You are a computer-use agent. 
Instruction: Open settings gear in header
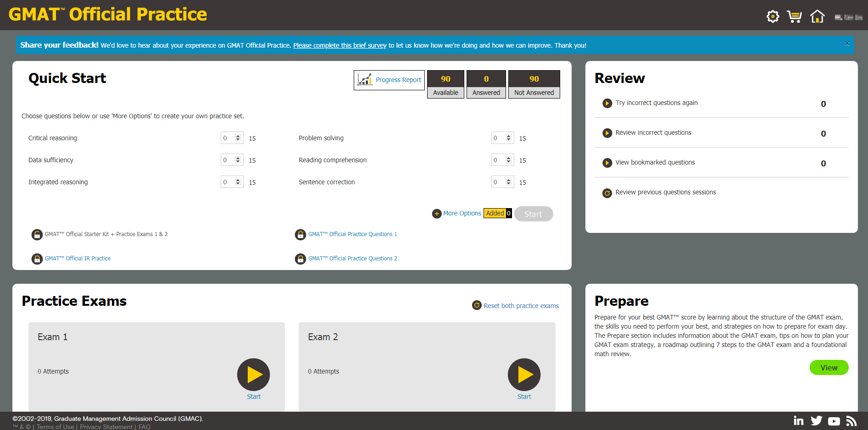[773, 17]
